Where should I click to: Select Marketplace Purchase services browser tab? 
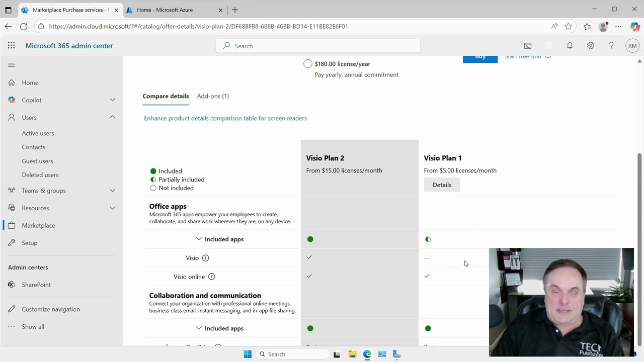69,10
